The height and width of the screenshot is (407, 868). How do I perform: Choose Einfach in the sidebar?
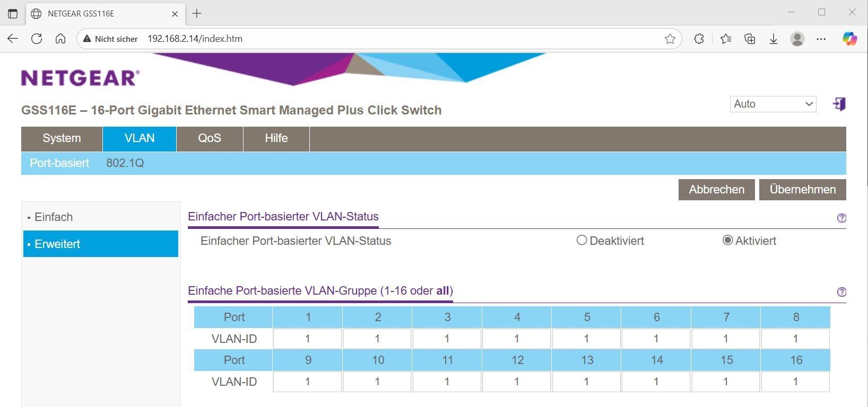(101, 217)
